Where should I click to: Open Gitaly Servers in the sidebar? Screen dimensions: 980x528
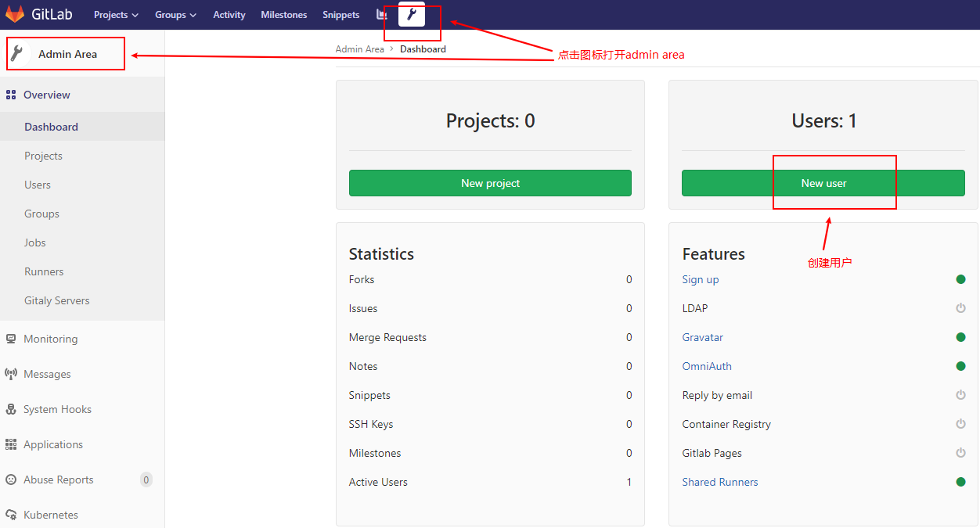pyautogui.click(x=82, y=300)
